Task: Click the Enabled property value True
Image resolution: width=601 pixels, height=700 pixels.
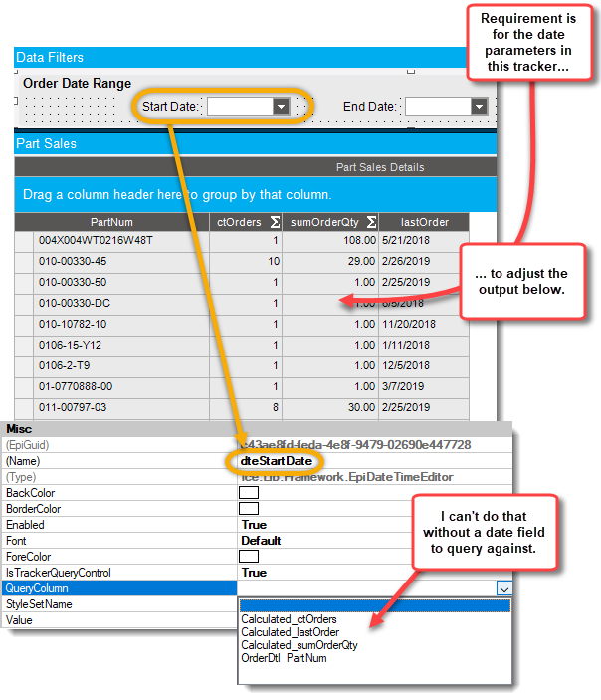Action: tap(254, 525)
